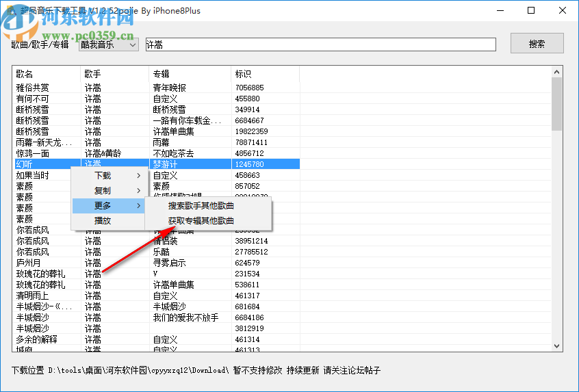Focus the search field containing 许嵩
The height and width of the screenshot is (392, 579).
[x=320, y=44]
